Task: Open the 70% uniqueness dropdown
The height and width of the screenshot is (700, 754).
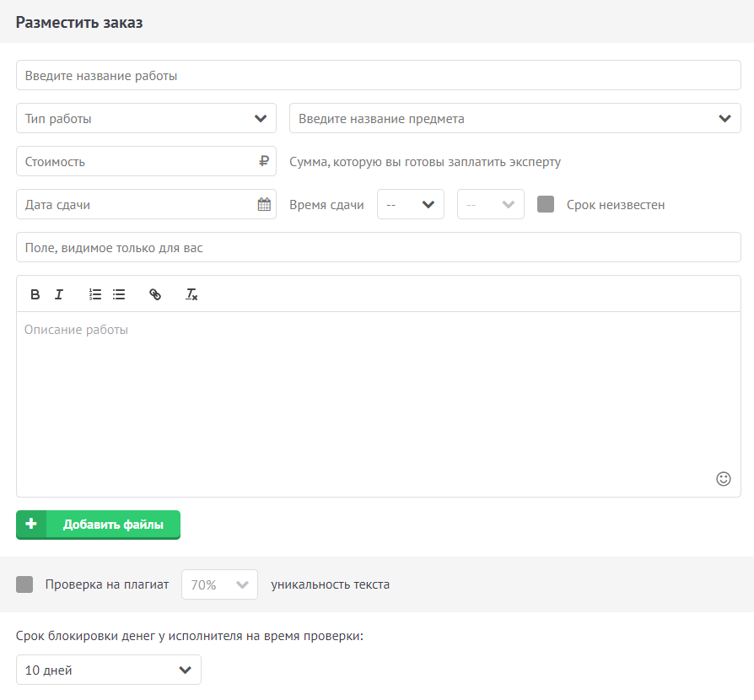Action: pyautogui.click(x=219, y=584)
